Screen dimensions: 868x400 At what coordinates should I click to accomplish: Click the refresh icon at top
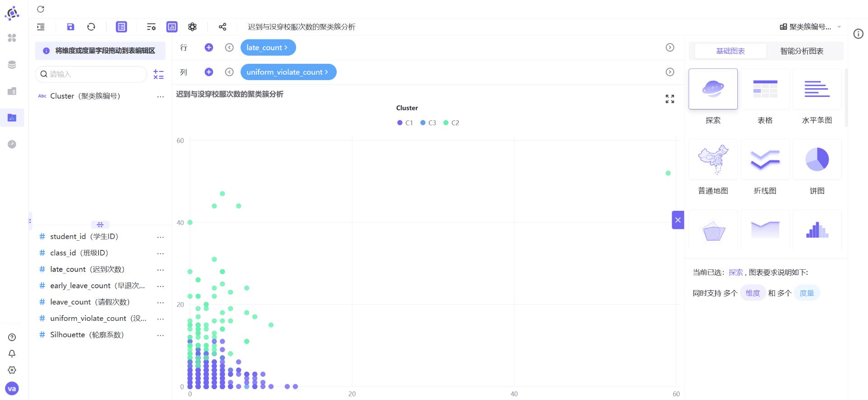pyautogui.click(x=41, y=9)
